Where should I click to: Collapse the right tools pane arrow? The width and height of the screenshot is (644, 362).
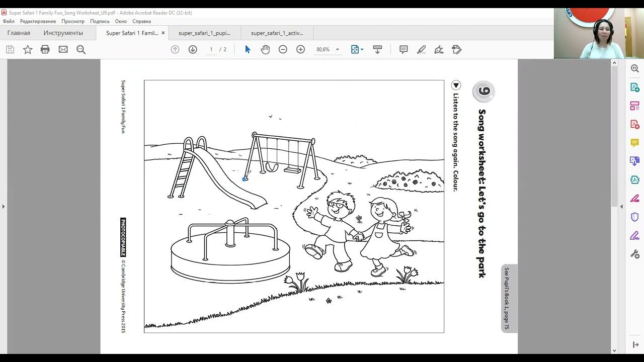click(621, 207)
